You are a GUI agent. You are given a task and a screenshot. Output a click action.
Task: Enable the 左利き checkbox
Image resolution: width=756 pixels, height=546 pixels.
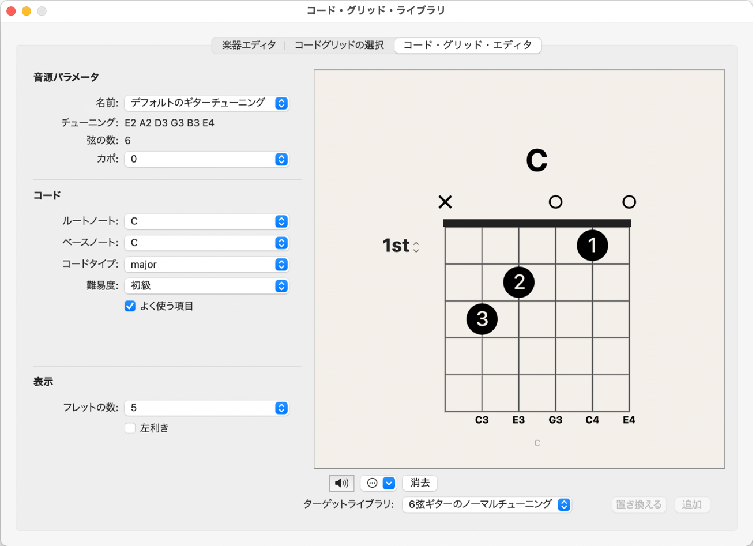[130, 429]
